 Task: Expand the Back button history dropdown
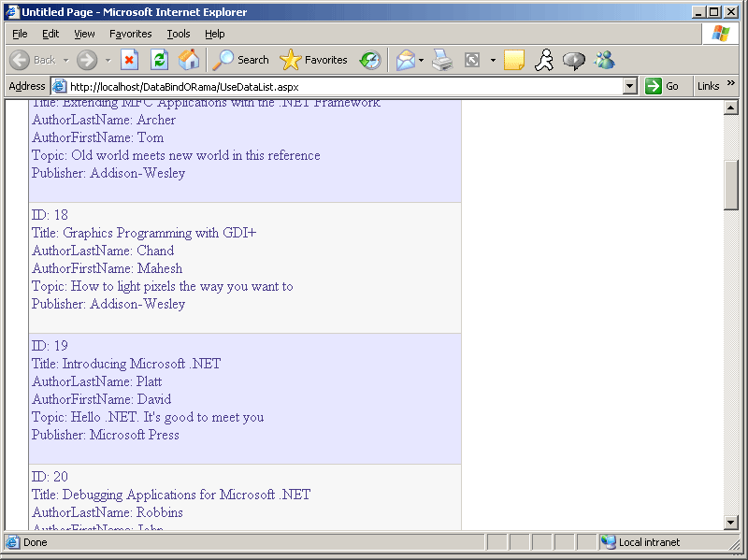coord(66,60)
